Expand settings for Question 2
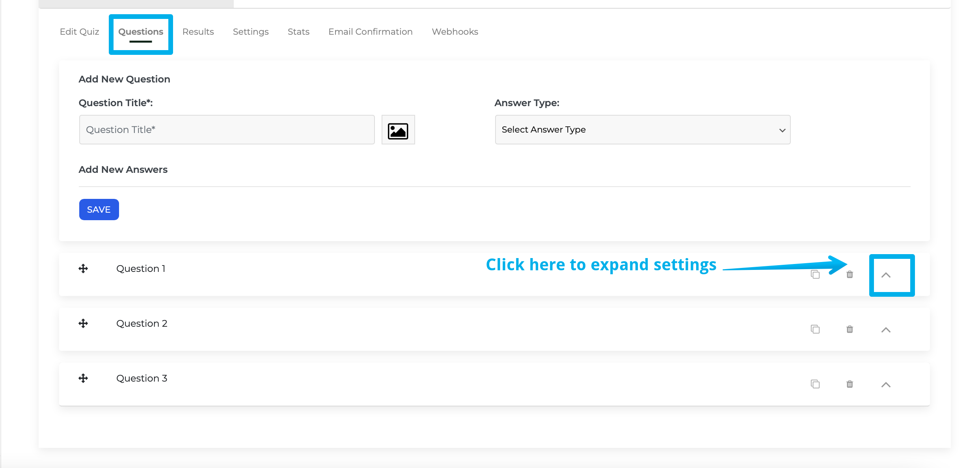Screen dimensions: 980x468 pyautogui.click(x=885, y=329)
